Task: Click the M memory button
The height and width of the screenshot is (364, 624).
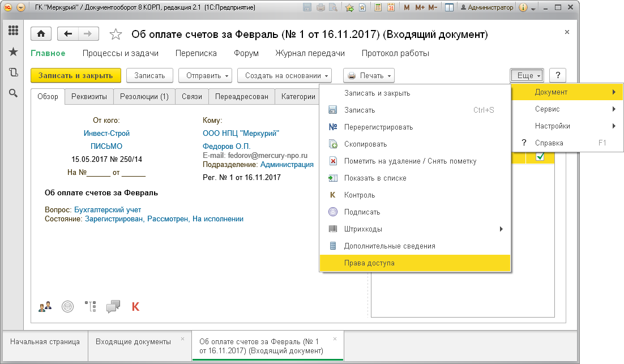Action: pos(407,7)
